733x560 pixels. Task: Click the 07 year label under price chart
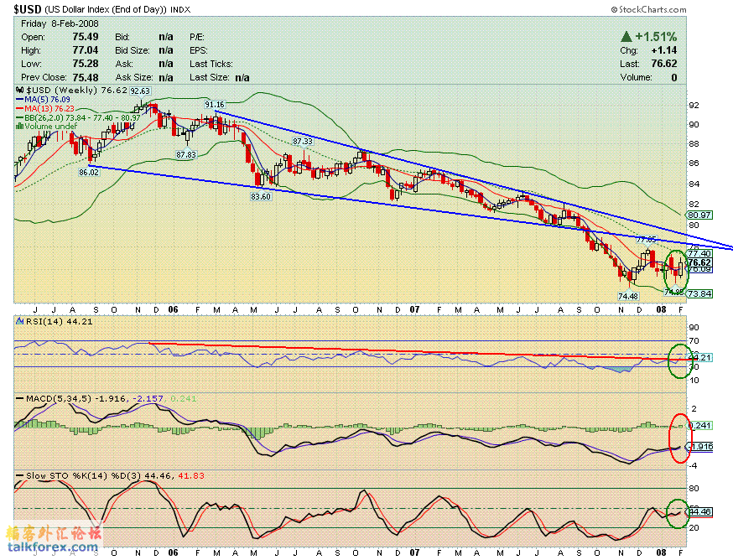pyautogui.click(x=414, y=309)
